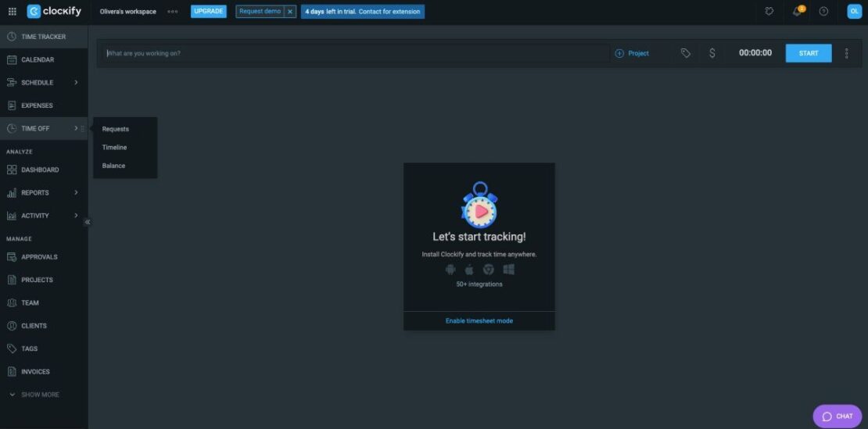868x429 pixels.
Task: Click the Android app icon
Action: pyautogui.click(x=450, y=270)
